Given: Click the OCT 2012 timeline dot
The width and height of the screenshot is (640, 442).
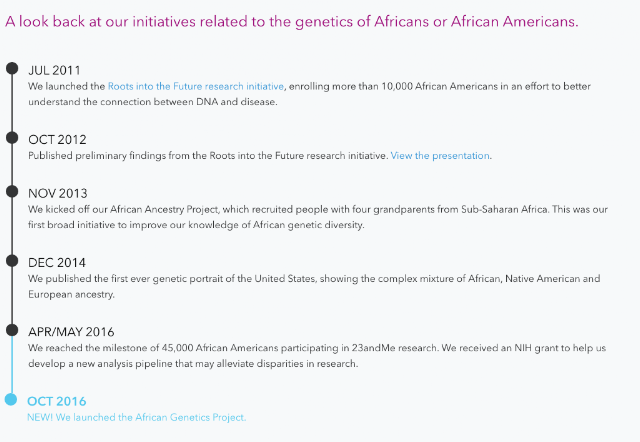Looking at the screenshot, I should point(12,138).
